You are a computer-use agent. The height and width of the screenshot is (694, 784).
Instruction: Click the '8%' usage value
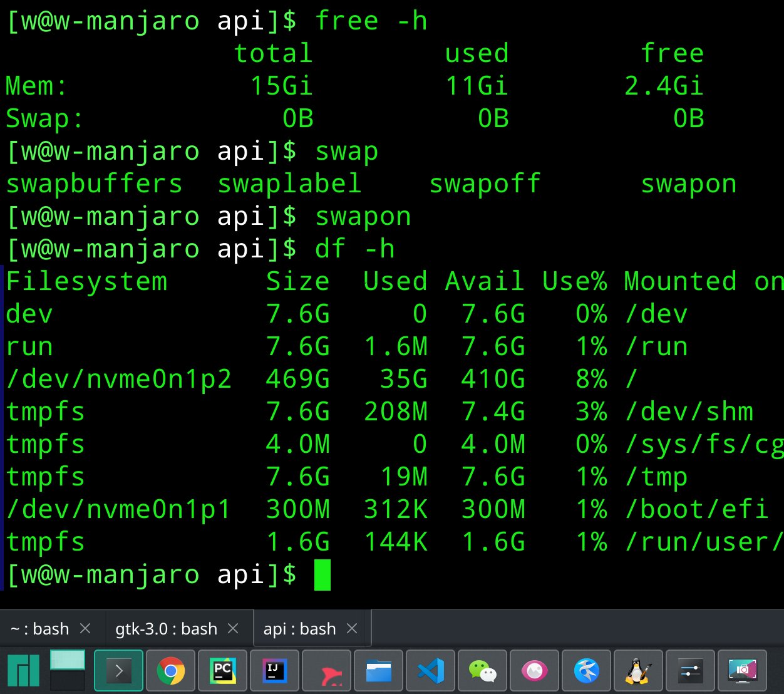tap(591, 379)
